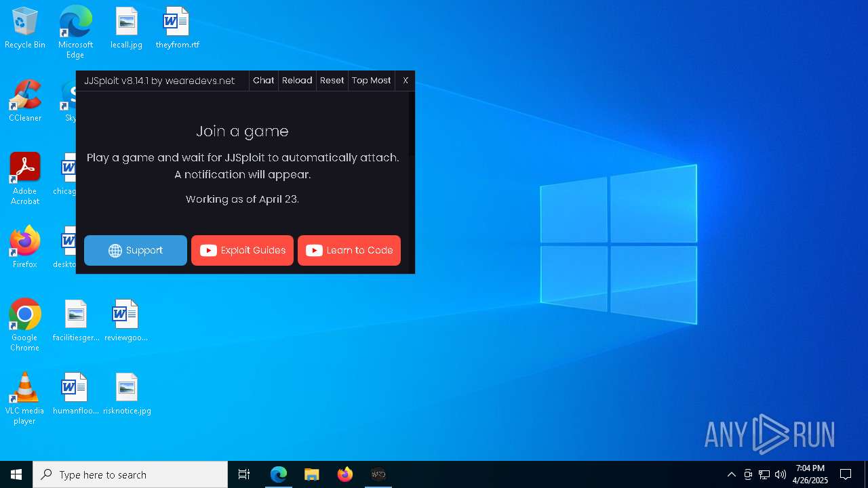
Task: Click the Learn to Code button
Action: (349, 250)
